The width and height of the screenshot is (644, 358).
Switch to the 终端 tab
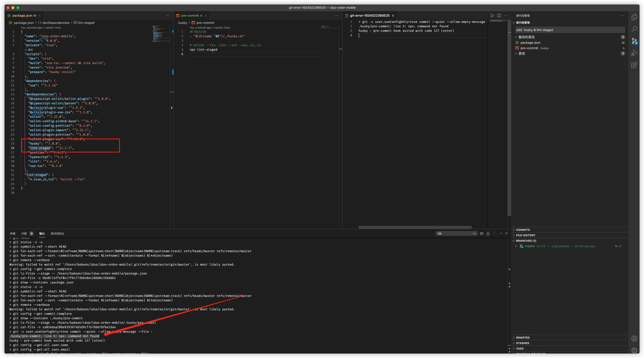coord(13,233)
